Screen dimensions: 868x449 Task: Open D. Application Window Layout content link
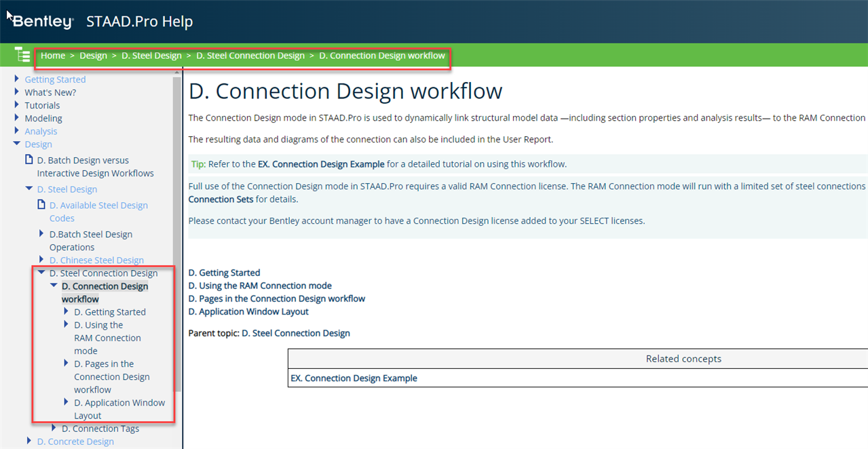coord(248,311)
